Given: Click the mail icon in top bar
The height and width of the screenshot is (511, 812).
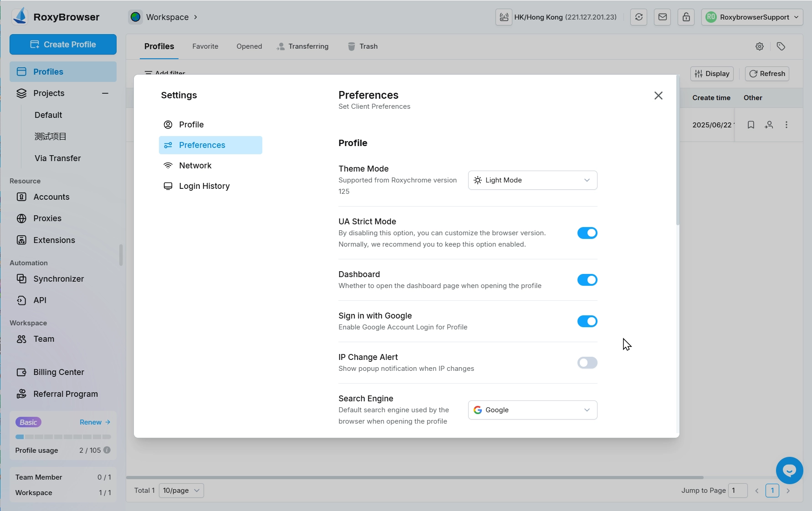Looking at the screenshot, I should click(662, 17).
